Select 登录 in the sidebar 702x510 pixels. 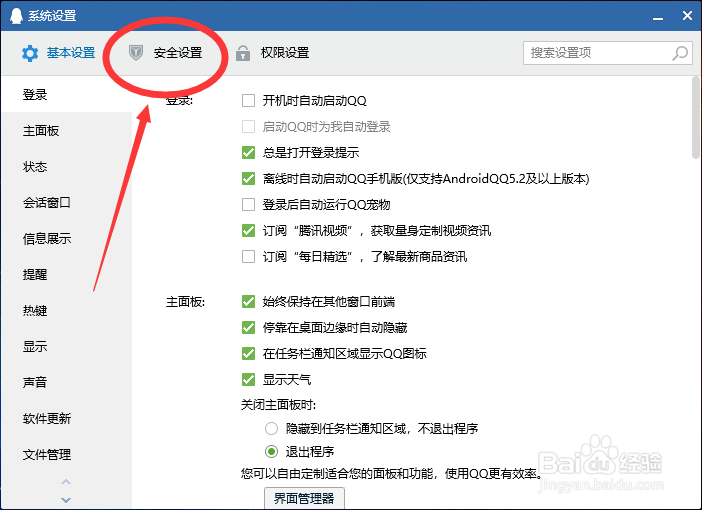click(x=66, y=94)
